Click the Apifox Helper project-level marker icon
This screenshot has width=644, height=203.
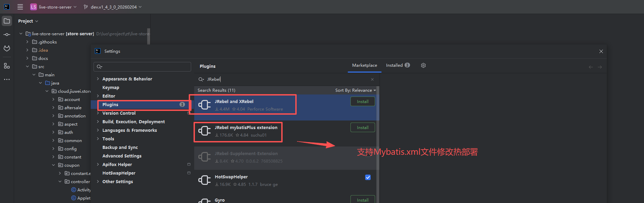[189, 164]
